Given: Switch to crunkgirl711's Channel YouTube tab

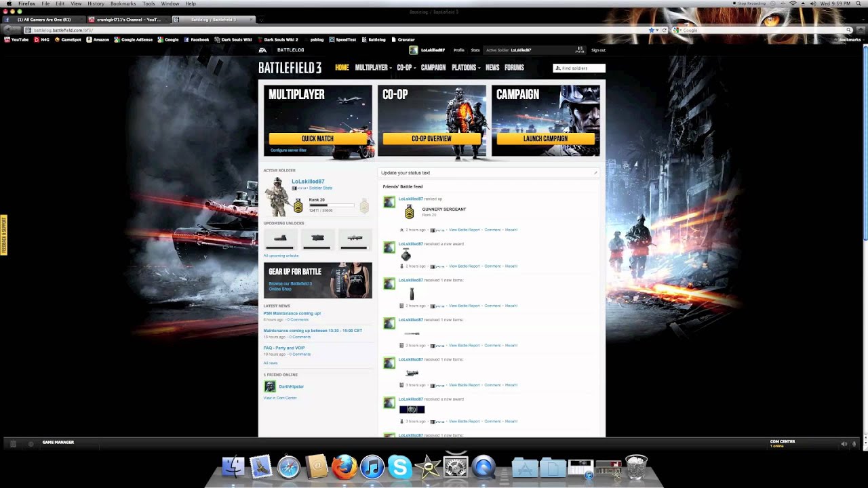Looking at the screenshot, I should pyautogui.click(x=129, y=20).
